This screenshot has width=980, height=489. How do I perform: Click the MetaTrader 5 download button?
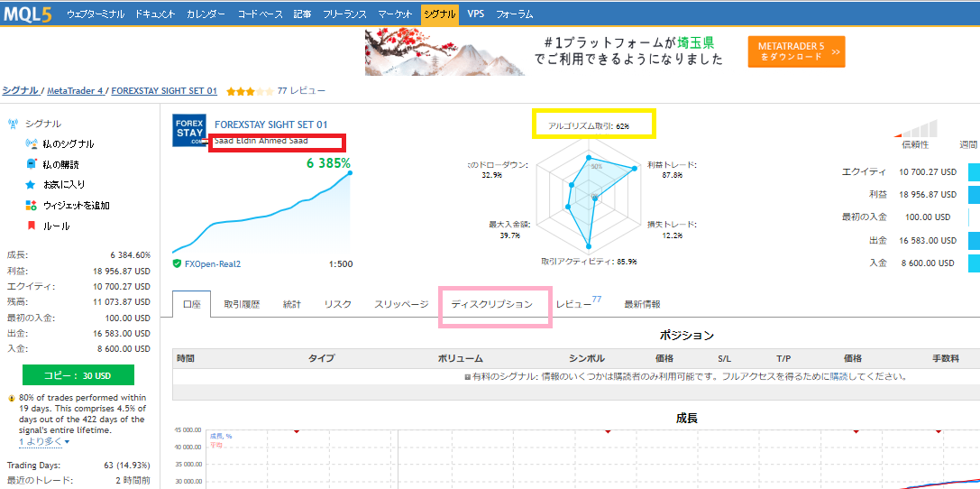click(x=796, y=51)
